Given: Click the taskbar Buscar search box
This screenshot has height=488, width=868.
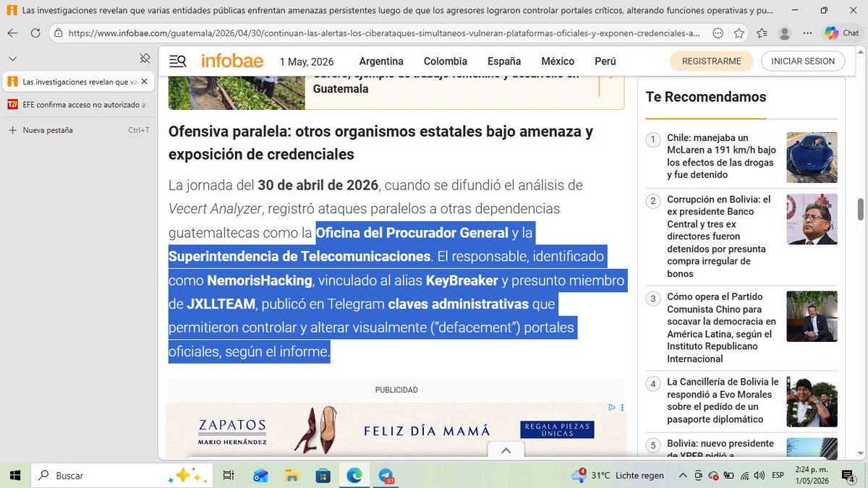Looking at the screenshot, I should [123, 475].
